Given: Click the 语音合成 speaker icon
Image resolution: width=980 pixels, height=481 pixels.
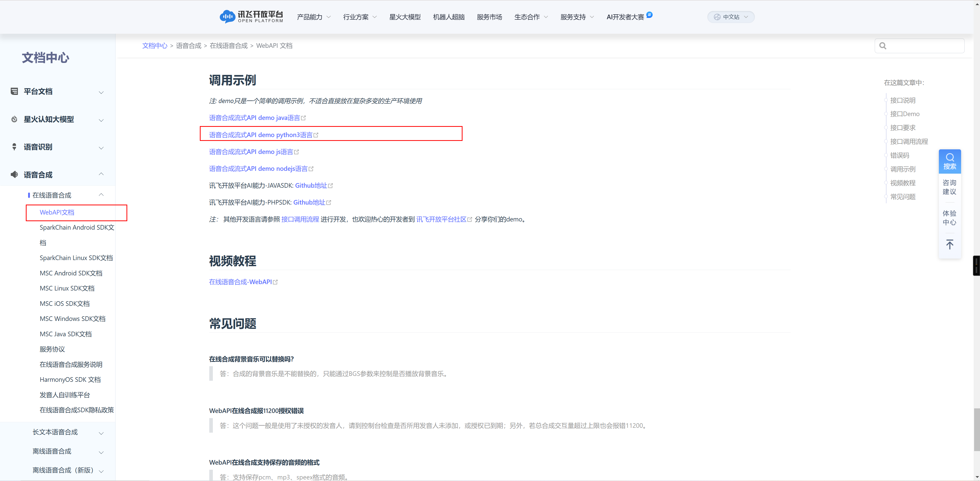Looking at the screenshot, I should [x=15, y=175].
